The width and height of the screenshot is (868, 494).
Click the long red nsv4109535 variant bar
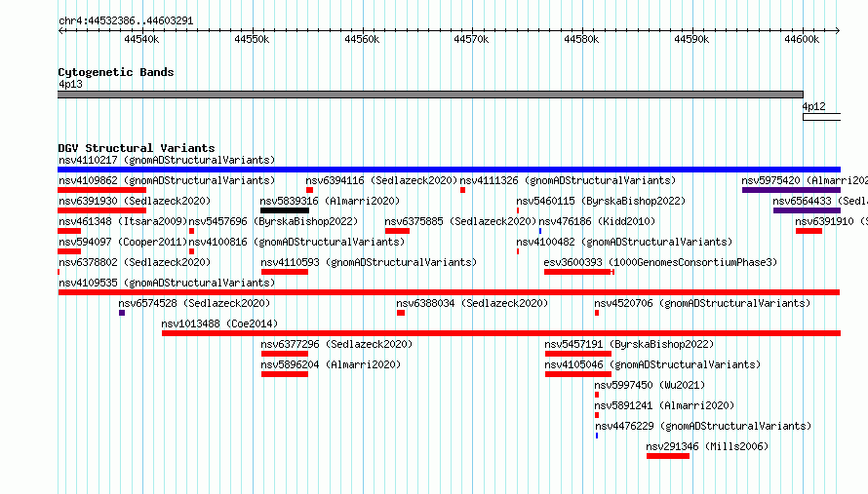click(x=449, y=292)
